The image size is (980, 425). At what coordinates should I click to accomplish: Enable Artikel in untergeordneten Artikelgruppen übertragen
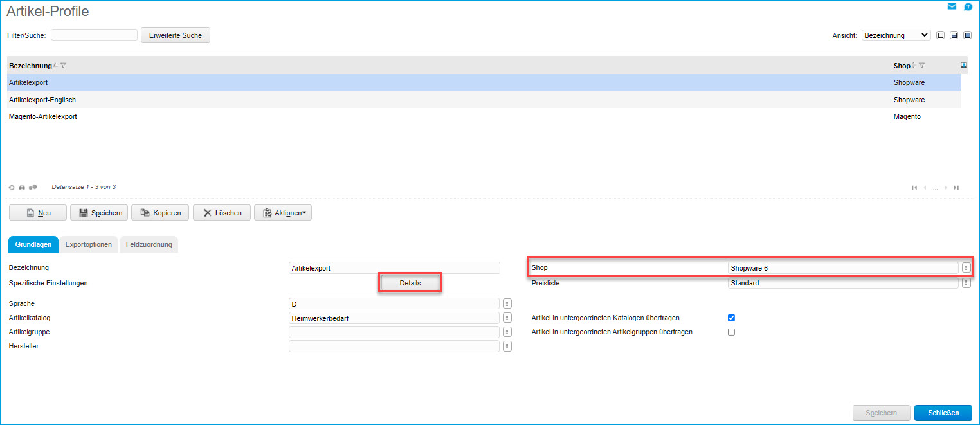(731, 332)
